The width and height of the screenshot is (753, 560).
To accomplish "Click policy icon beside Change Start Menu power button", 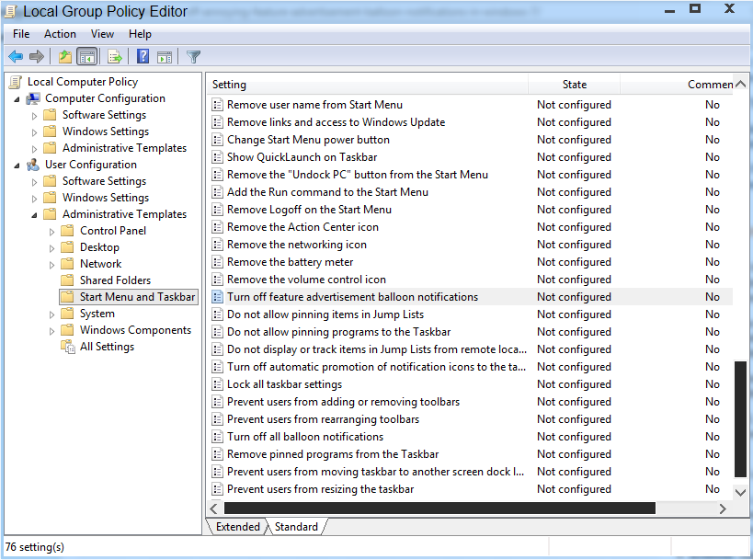I will [218, 140].
